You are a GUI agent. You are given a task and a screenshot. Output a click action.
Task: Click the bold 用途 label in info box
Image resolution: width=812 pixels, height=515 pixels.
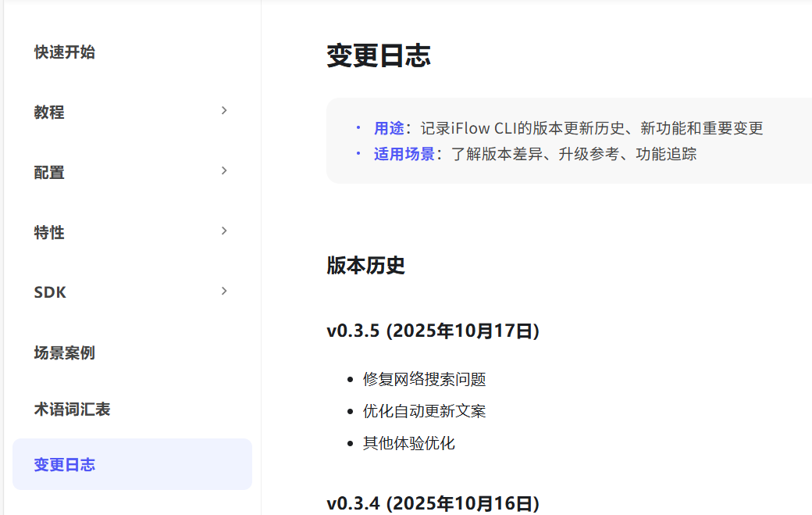tap(389, 129)
